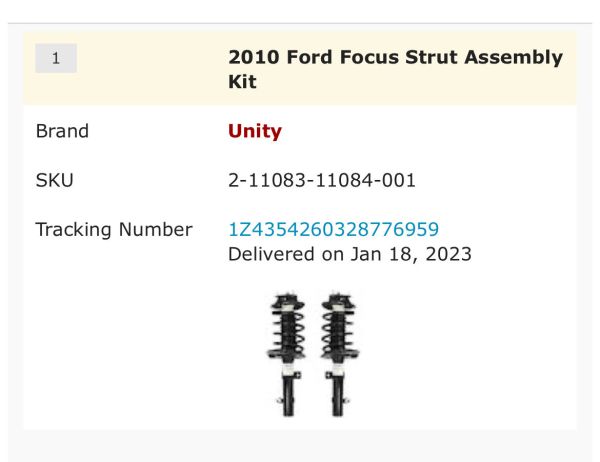Click the Tracking Number field label
Viewport: 600px width, 462px height.
click(x=114, y=230)
